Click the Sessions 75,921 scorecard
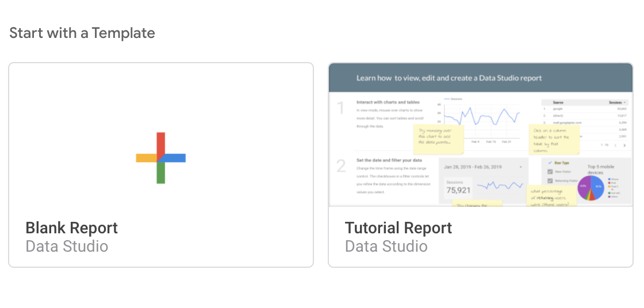Viewport: 644px width, 308px height. (x=459, y=186)
